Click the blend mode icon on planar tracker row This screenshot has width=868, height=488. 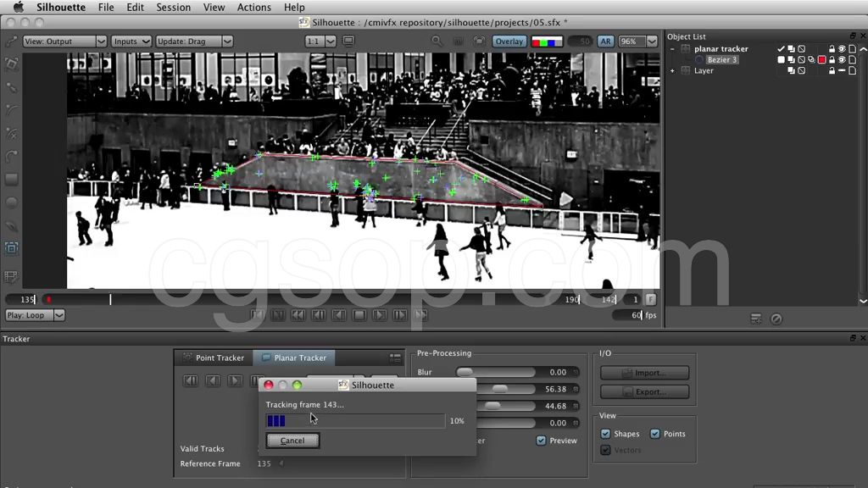[791, 48]
